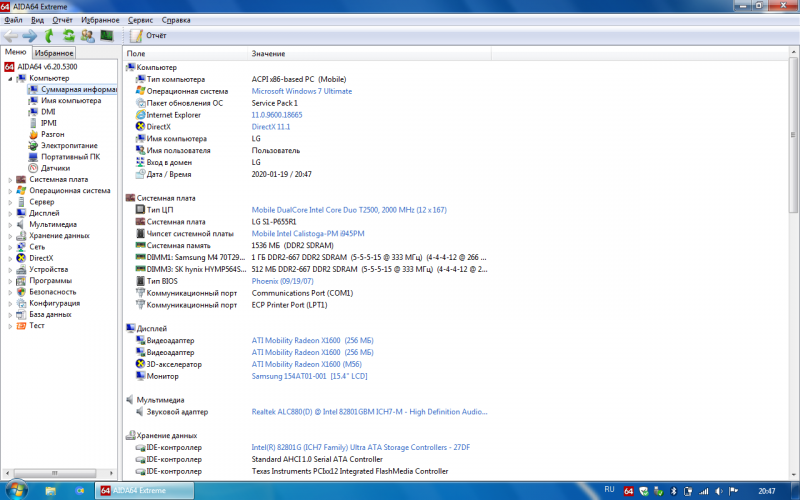Viewport: 800px width, 500px height.
Task: Select Портативный ПК tree item
Action: (64, 157)
